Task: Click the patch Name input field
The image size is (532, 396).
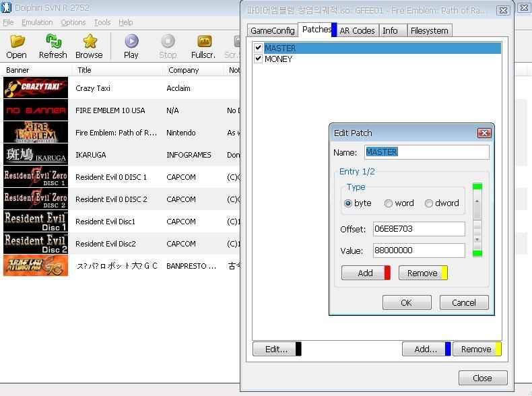Action: coord(427,152)
